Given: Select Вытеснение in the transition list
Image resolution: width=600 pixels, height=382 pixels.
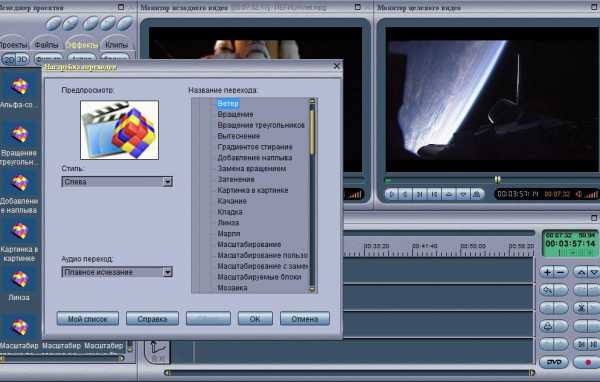Looking at the screenshot, I should 238,136.
